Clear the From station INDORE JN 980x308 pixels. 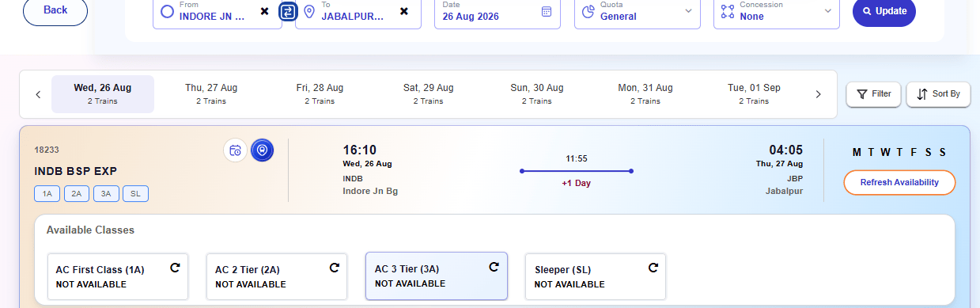(x=264, y=11)
